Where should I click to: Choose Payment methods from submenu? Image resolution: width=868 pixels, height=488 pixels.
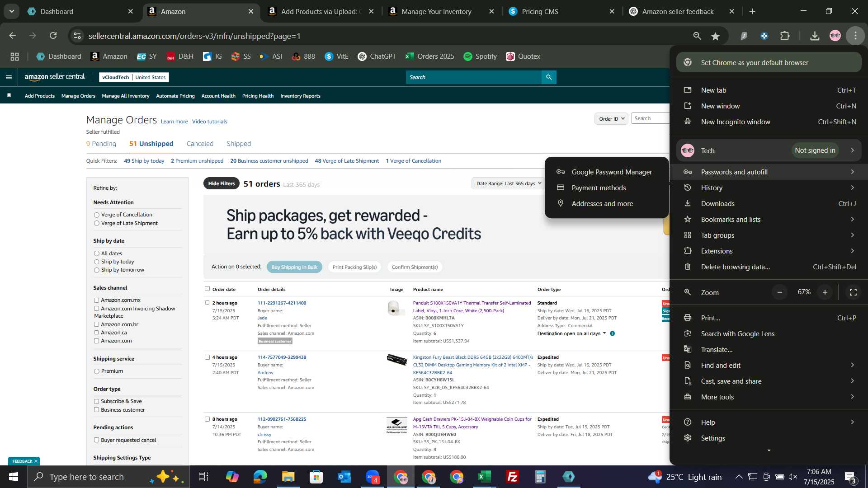pyautogui.click(x=606, y=188)
